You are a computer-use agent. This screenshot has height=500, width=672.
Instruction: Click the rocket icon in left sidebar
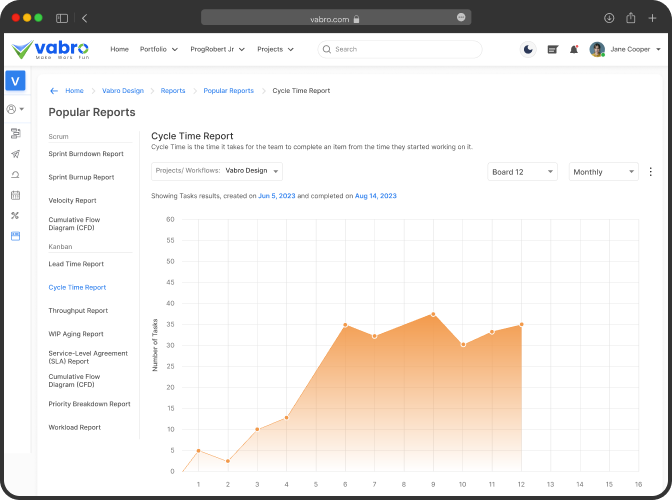tap(15, 154)
